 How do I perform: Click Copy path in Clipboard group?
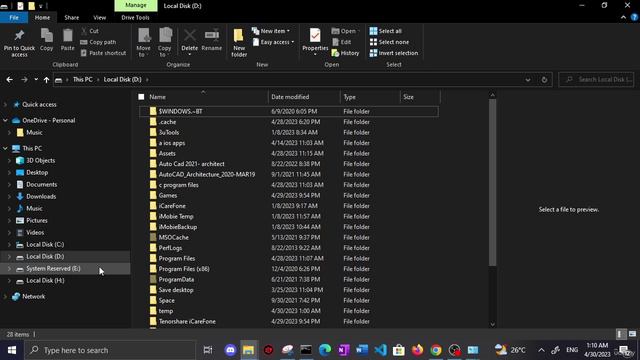(x=98, y=42)
